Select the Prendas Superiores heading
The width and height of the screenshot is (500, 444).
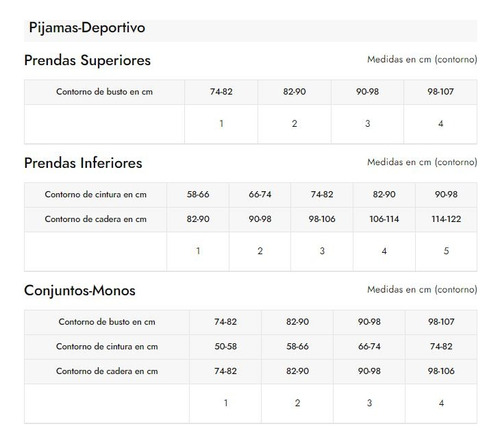tap(87, 60)
